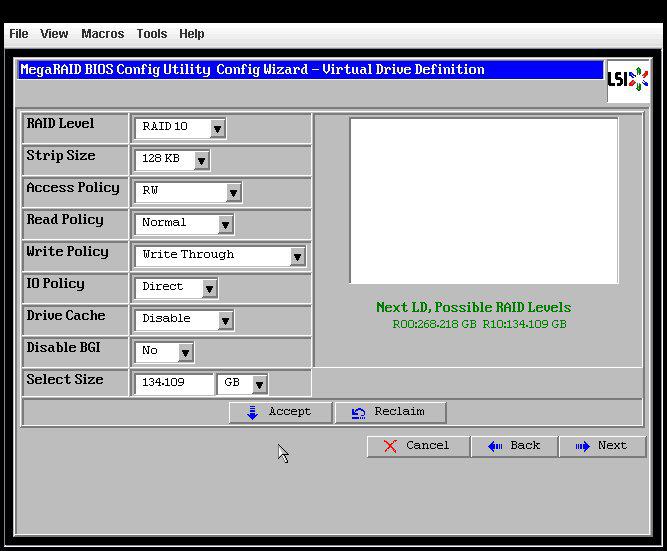The image size is (667, 551).
Task: Open the RAID Level dropdown
Action: pyautogui.click(x=180, y=128)
